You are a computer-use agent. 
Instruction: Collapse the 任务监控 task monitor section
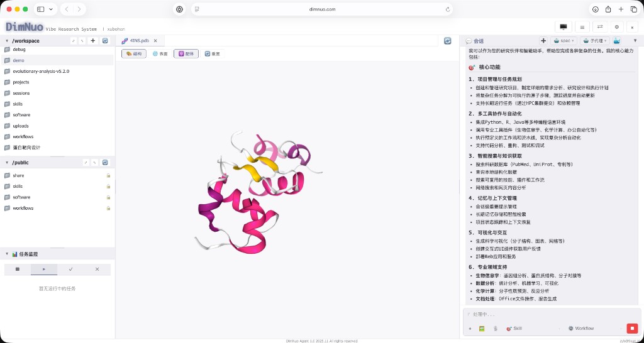click(7, 254)
